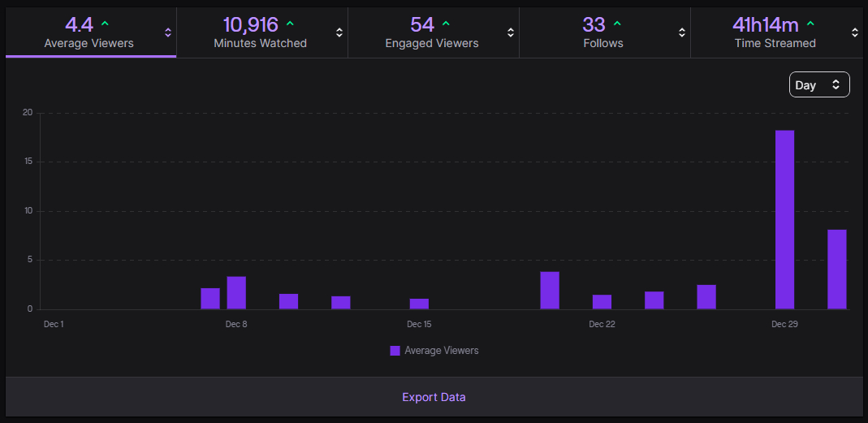The image size is (868, 423).
Task: Click the up/down chevron next to Engaged Viewers
Action: coord(511,32)
